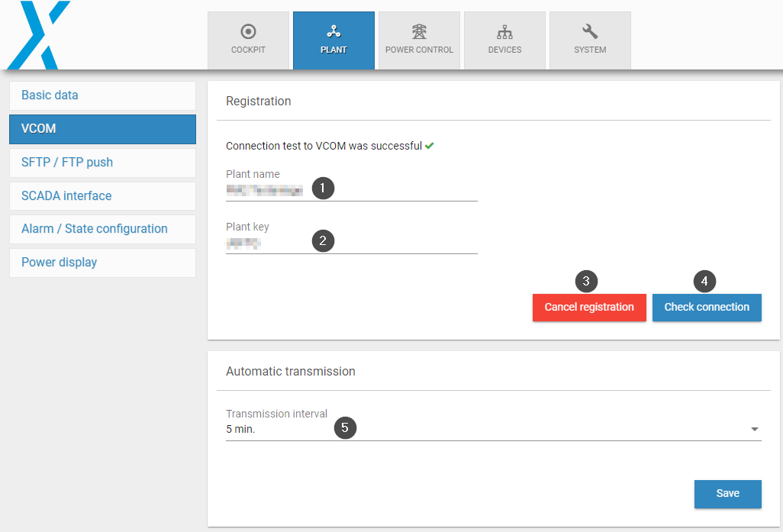Click the green connection success checkmark
The height and width of the screenshot is (532, 783).
[430, 146]
